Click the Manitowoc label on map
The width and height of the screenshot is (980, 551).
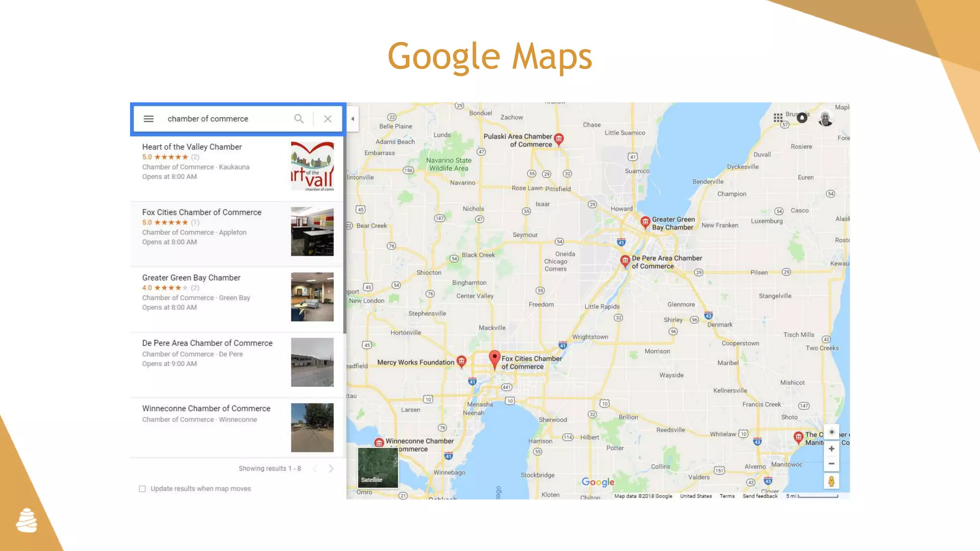coord(787,464)
